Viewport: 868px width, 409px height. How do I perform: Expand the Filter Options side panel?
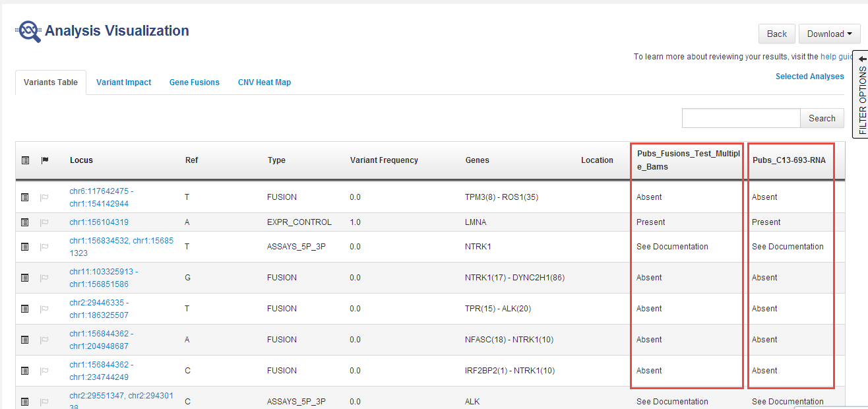click(861, 94)
